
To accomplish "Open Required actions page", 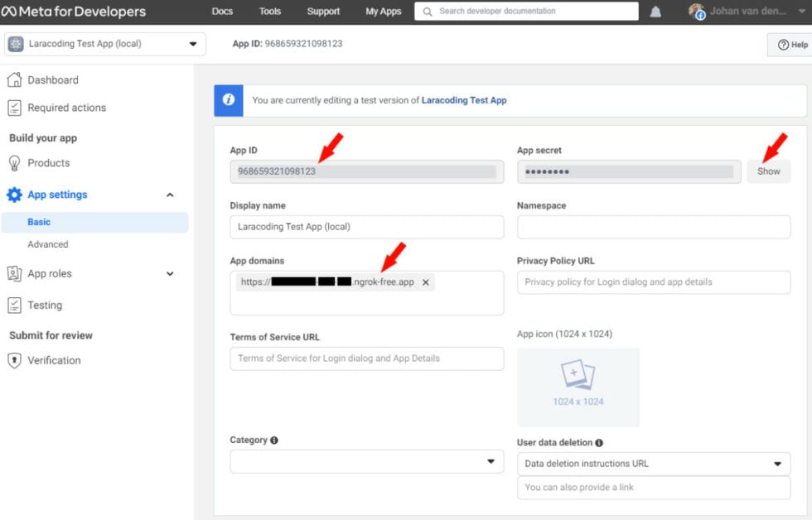I will (x=67, y=108).
